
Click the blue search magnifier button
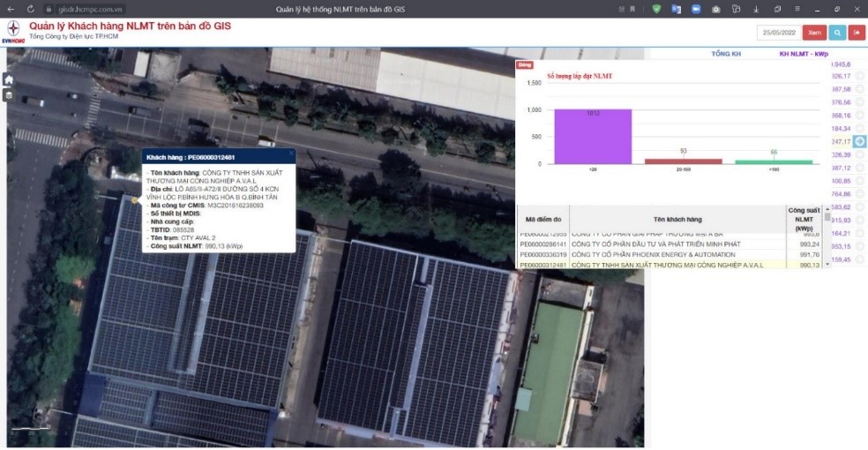(x=837, y=33)
